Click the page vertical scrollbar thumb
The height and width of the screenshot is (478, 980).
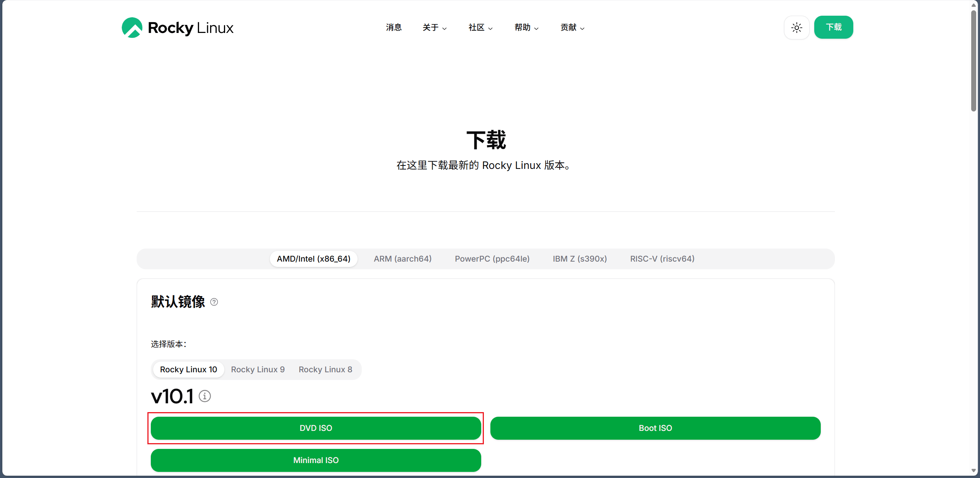[x=974, y=61]
